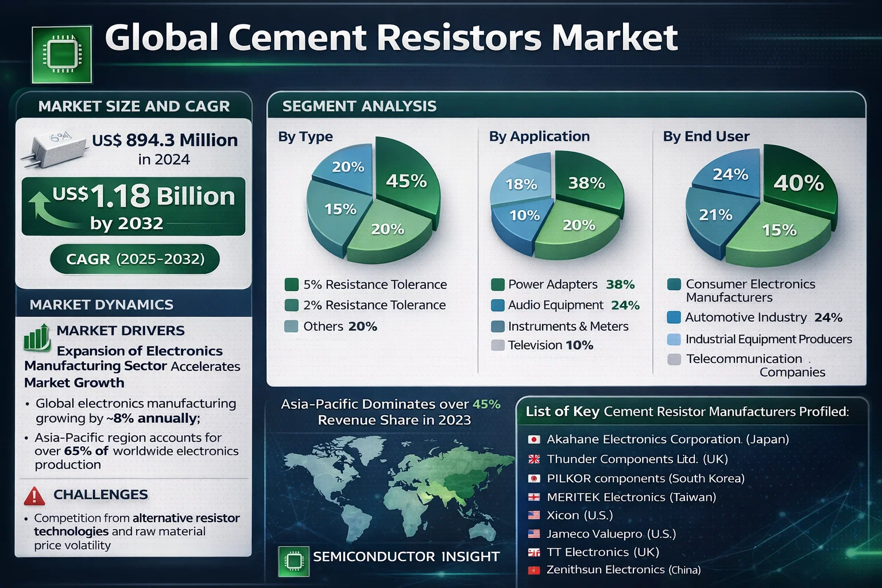
Task: Click the flag icon next to PILKOR components
Action: point(533,479)
